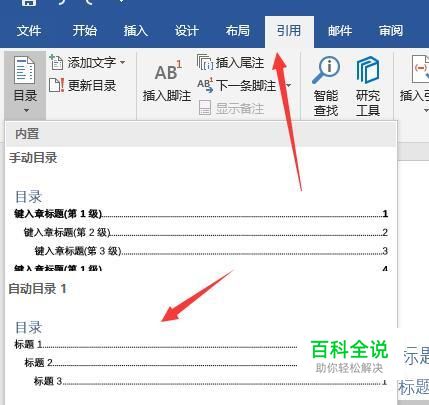Screen dimensions: 429x405
Task: Click the 下一条脚注 icon
Action: (205, 85)
